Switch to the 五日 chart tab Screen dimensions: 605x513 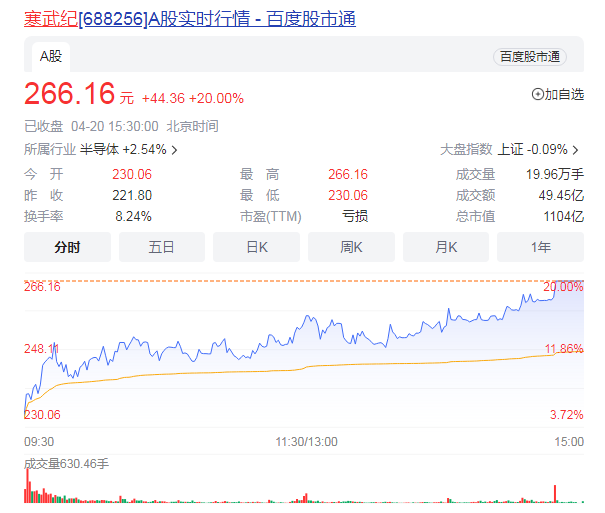coord(161,247)
